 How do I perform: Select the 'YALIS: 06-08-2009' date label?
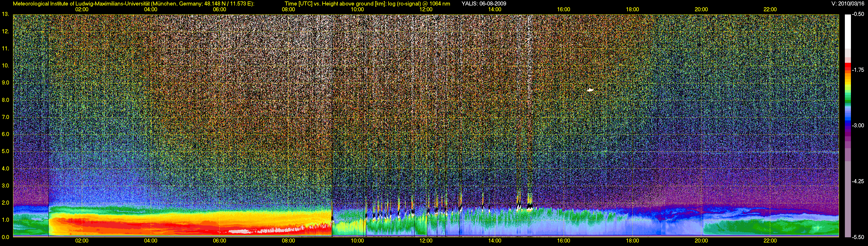pyautogui.click(x=484, y=4)
